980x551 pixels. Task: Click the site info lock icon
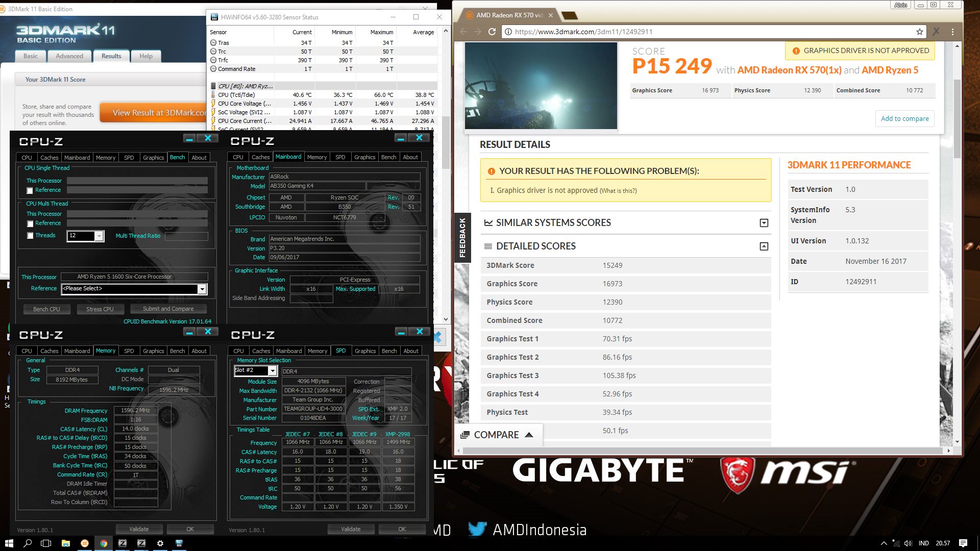pyautogui.click(x=508, y=32)
